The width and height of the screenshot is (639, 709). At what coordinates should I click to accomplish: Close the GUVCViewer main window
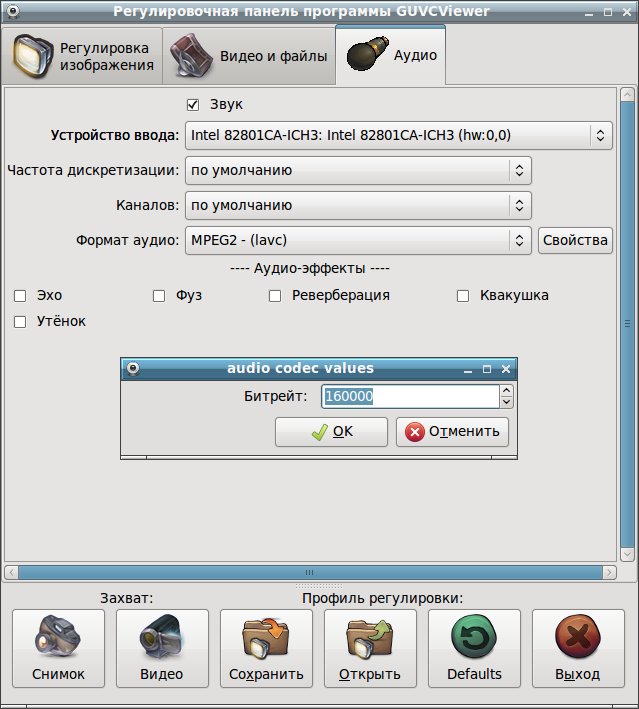coord(627,12)
